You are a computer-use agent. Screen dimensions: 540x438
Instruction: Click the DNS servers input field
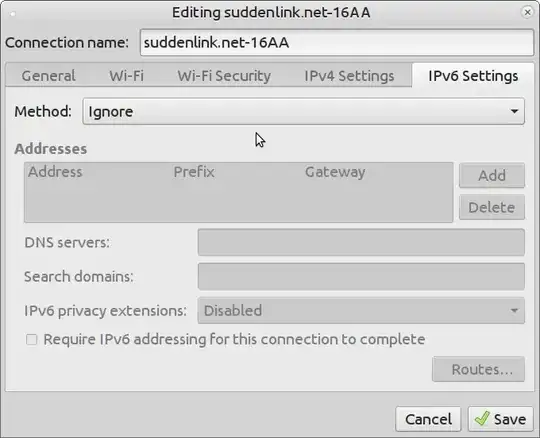tap(361, 242)
